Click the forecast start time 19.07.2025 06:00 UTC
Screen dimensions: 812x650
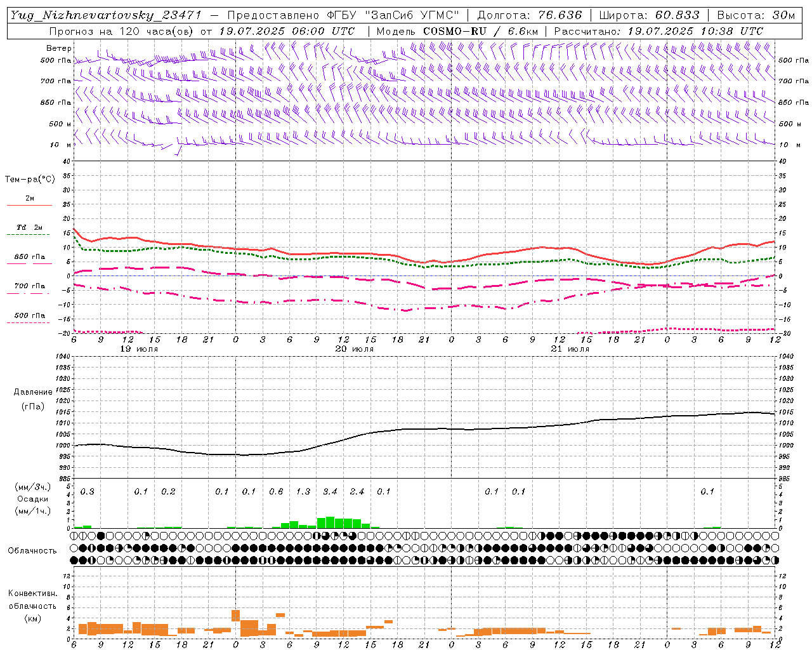tap(287, 31)
